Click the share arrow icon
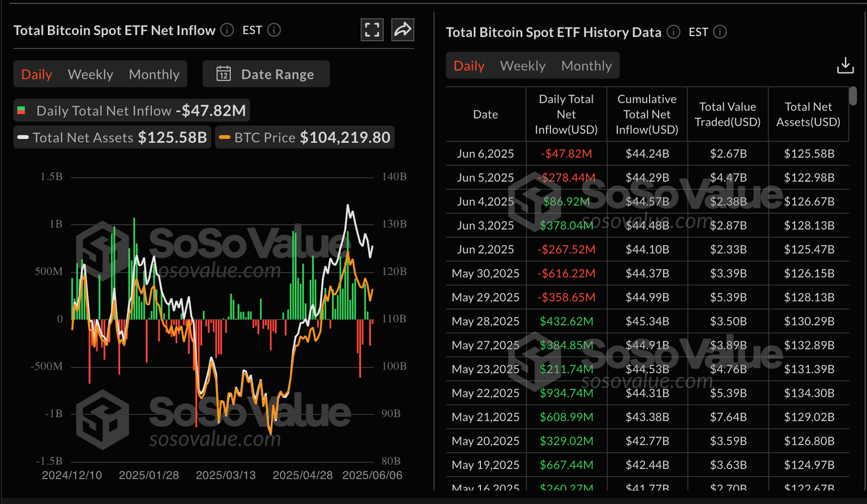Screen dimensions: 867x504 pos(402,30)
